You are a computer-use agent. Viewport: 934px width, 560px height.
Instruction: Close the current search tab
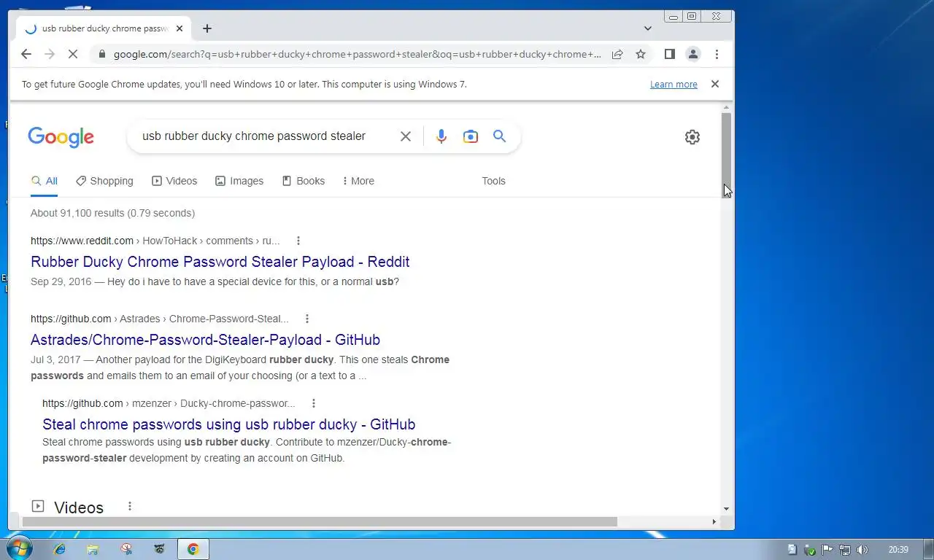(180, 28)
